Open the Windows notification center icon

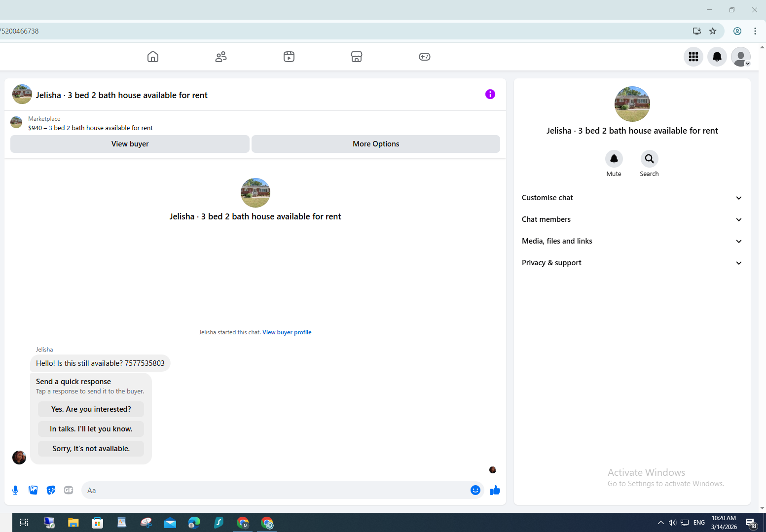(751, 523)
